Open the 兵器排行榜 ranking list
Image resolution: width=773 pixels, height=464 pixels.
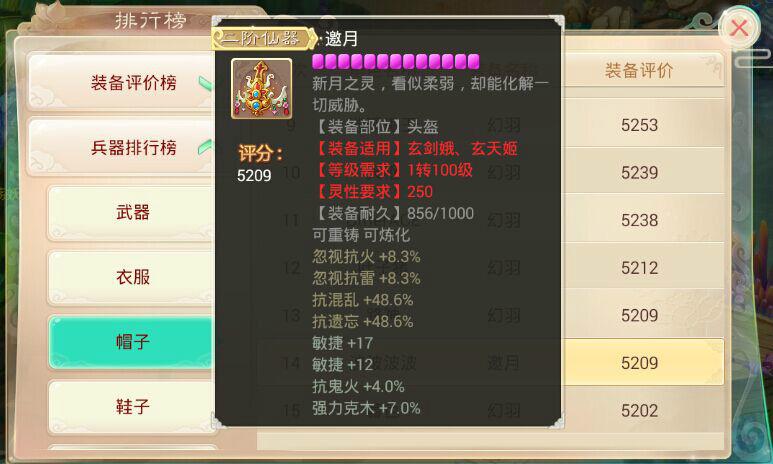click(x=122, y=147)
